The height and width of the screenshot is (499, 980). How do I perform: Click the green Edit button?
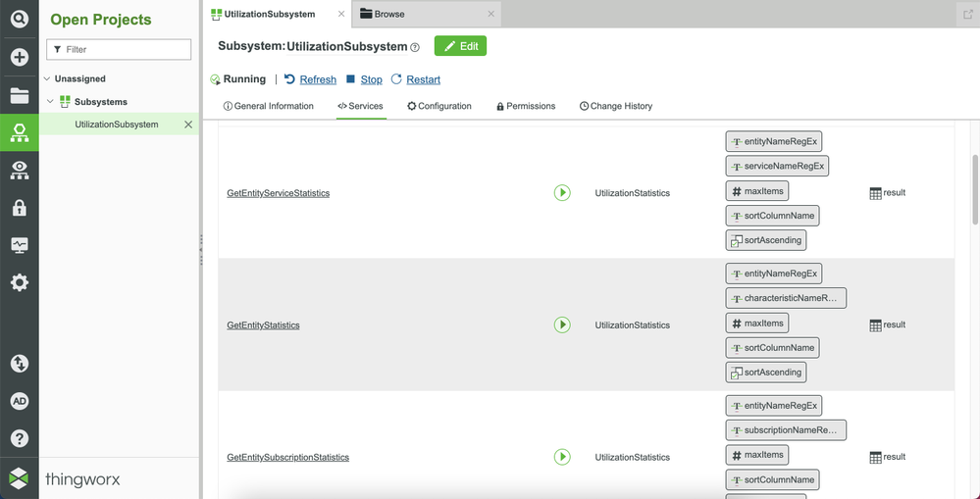(x=461, y=46)
